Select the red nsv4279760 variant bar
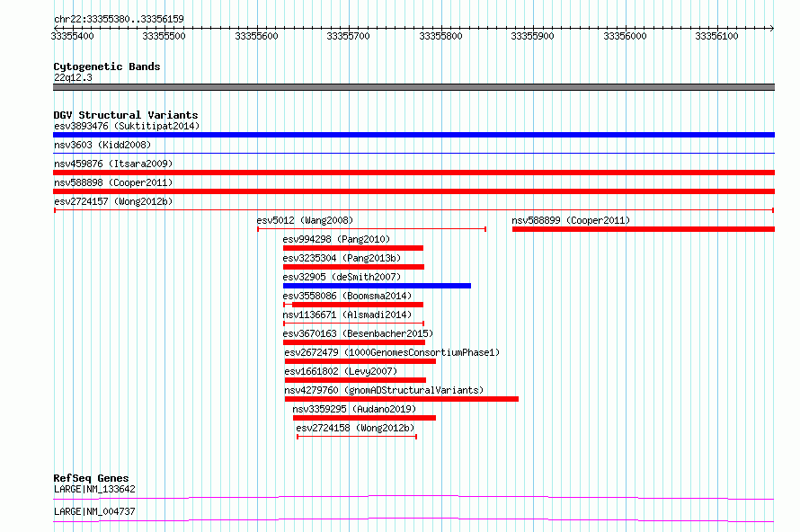This screenshot has width=800, height=532. (402, 399)
